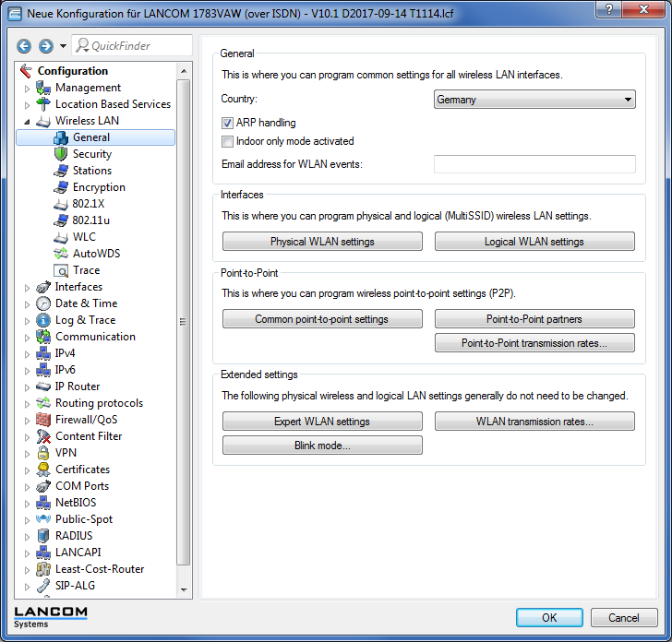The height and width of the screenshot is (642, 672).
Task: Open the Country dropdown list
Action: pos(534,100)
